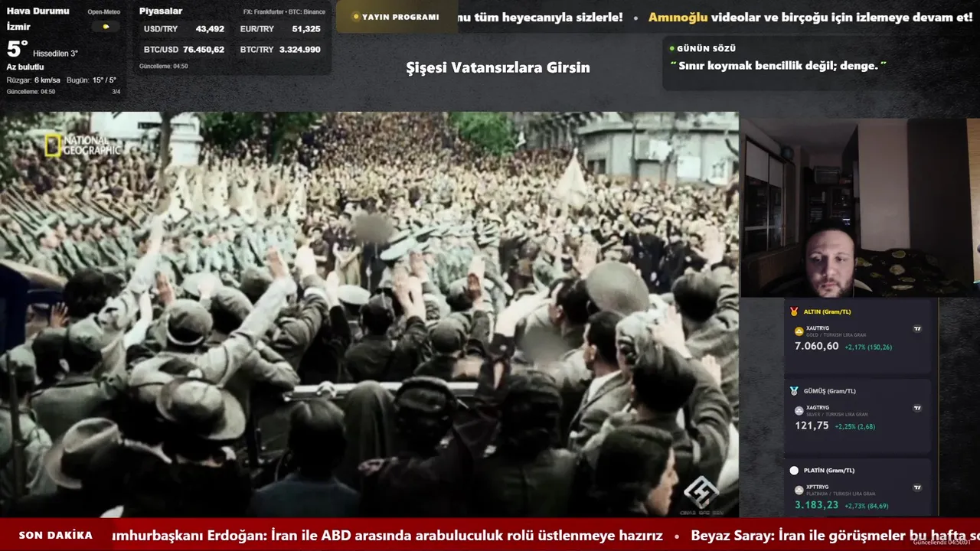The width and height of the screenshot is (980, 551).
Task: Click the PLATİN (Gram/TL) card title
Action: click(828, 471)
